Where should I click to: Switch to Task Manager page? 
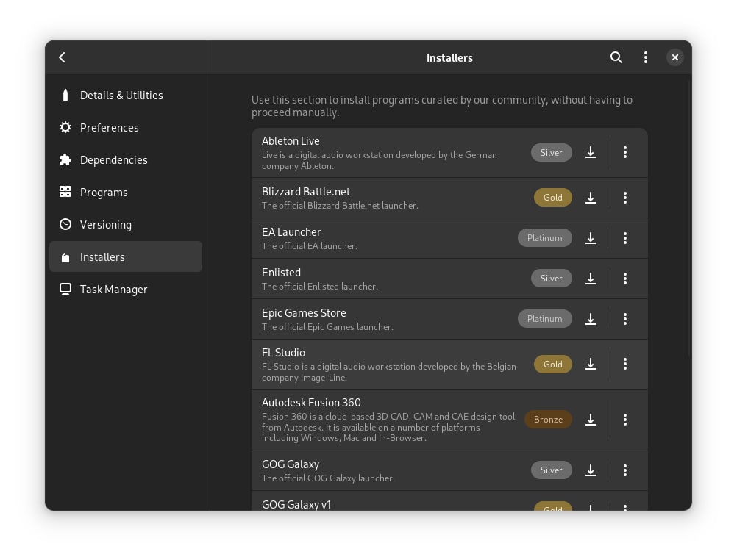[x=113, y=290]
